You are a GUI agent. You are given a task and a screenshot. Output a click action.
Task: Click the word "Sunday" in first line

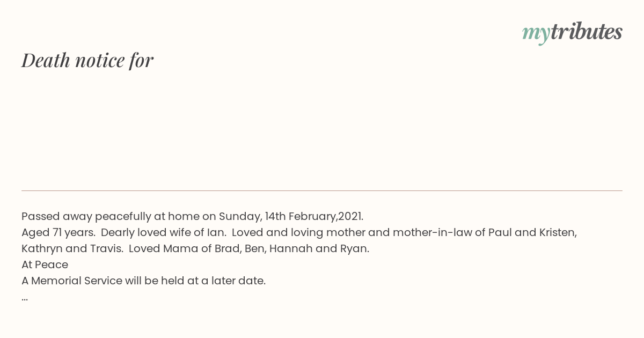click(x=239, y=217)
